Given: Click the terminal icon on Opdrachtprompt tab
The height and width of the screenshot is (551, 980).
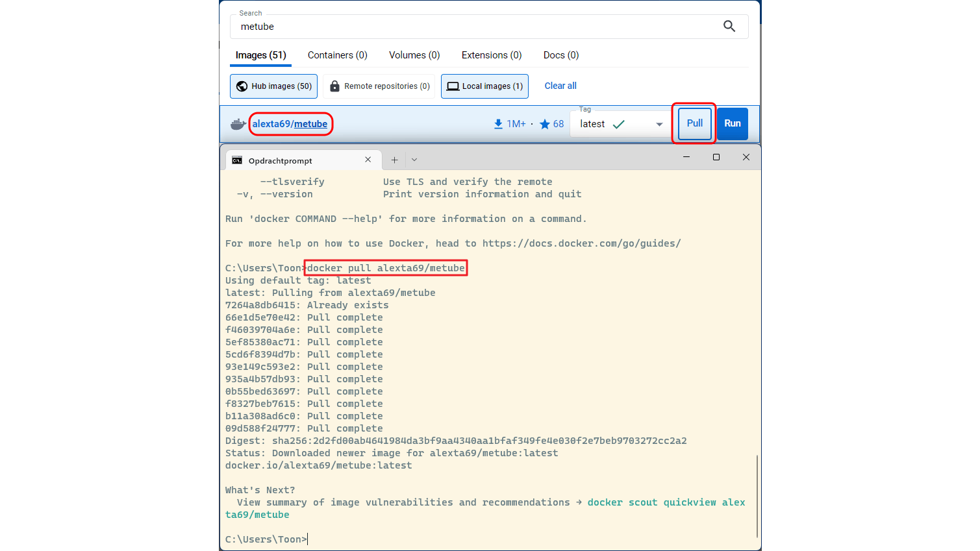Looking at the screenshot, I should (237, 160).
